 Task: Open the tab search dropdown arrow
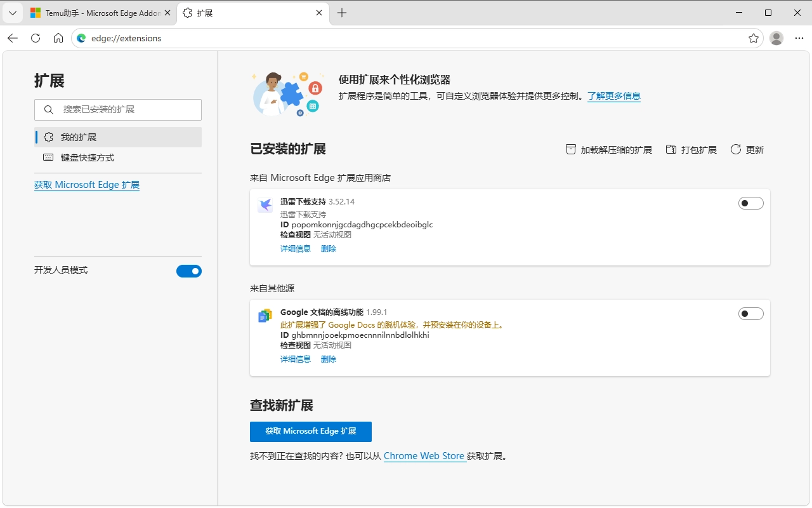(13, 13)
